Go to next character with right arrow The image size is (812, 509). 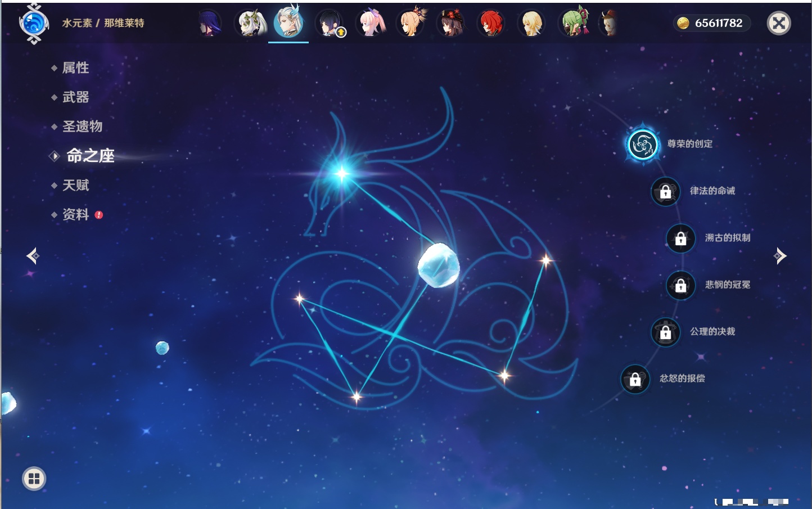coord(780,256)
